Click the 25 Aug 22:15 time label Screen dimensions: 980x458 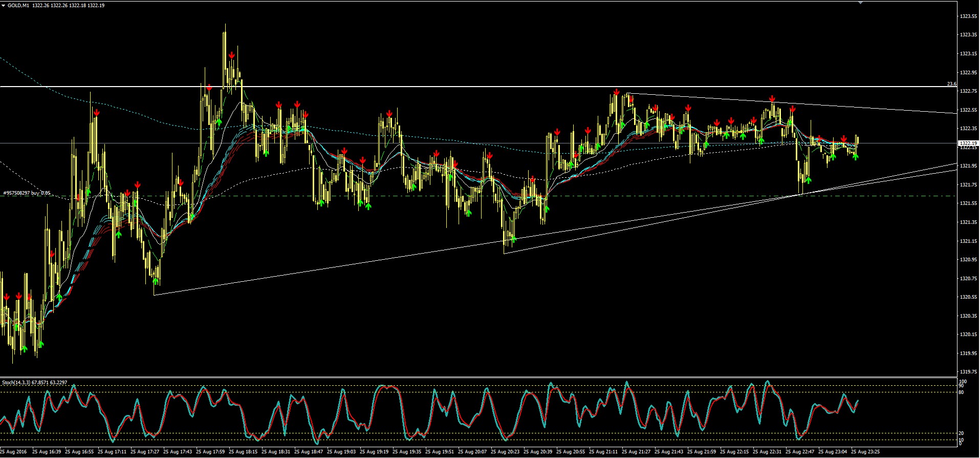point(734,452)
